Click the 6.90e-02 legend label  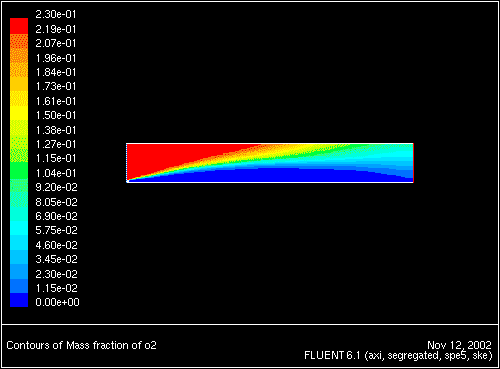click(56, 216)
